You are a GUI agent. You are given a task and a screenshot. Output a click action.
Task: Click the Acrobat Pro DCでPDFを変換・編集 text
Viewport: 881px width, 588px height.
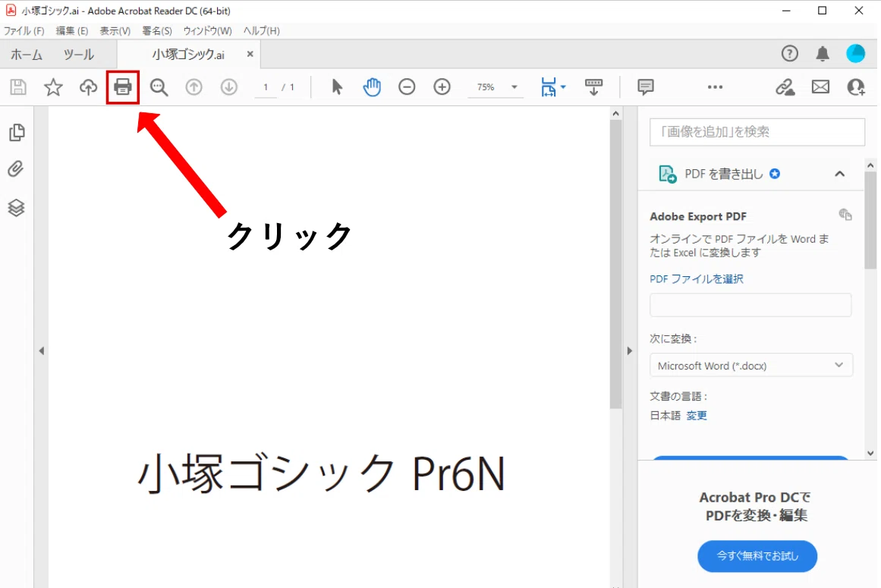(x=756, y=506)
